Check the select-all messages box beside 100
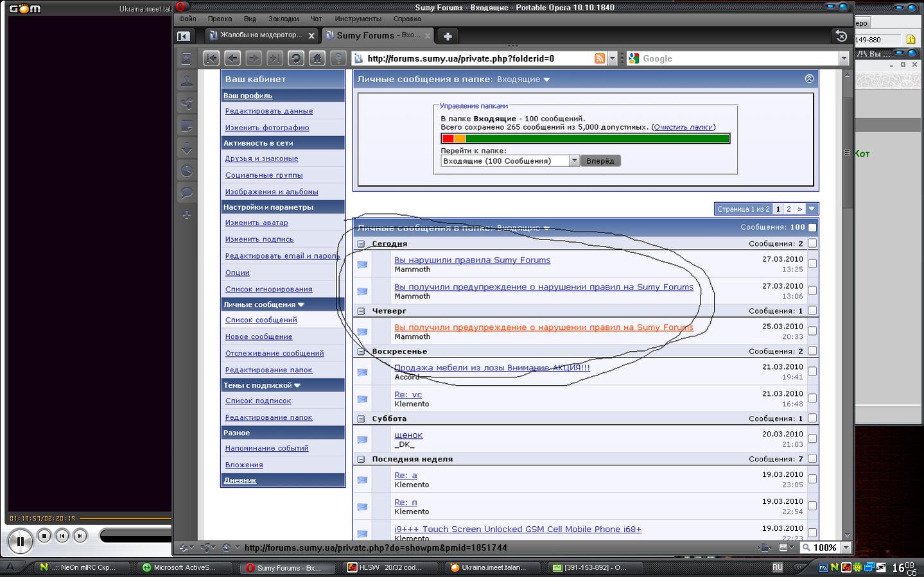Screen dimensions: 924x577 pyautogui.click(x=812, y=227)
